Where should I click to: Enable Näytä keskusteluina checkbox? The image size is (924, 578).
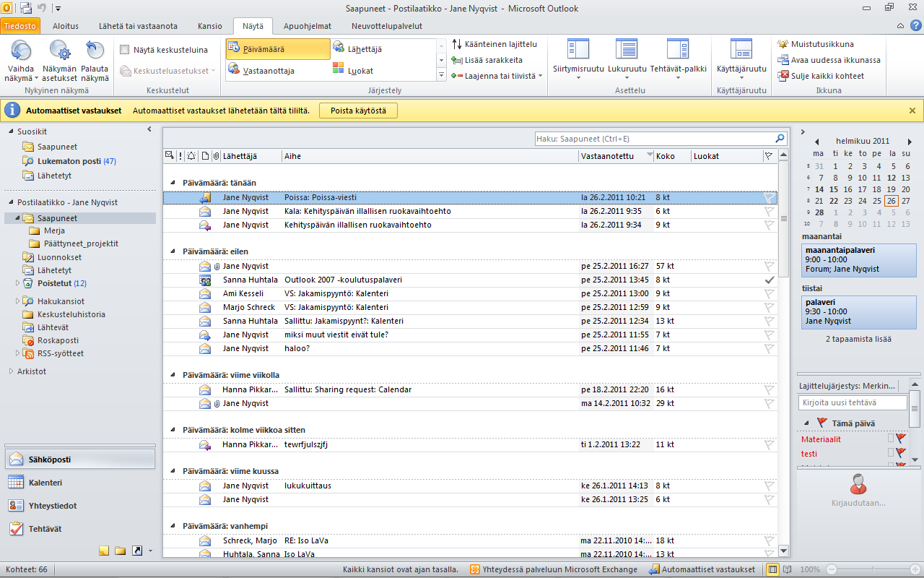pyautogui.click(x=125, y=50)
